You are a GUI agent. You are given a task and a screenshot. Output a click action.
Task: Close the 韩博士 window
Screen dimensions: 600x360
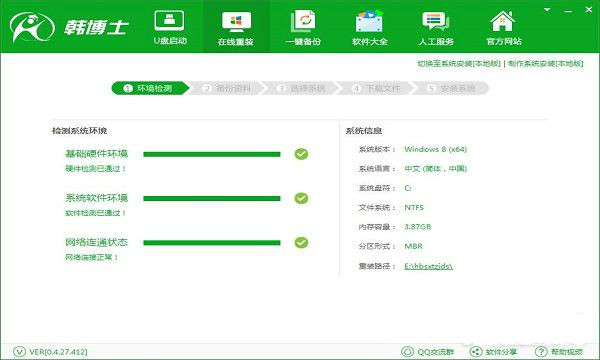pos(589,10)
